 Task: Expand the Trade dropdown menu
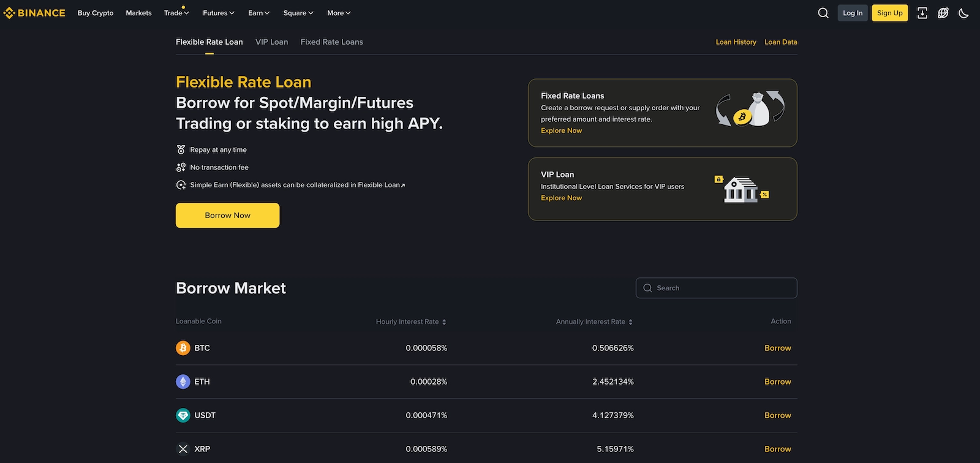(x=176, y=13)
